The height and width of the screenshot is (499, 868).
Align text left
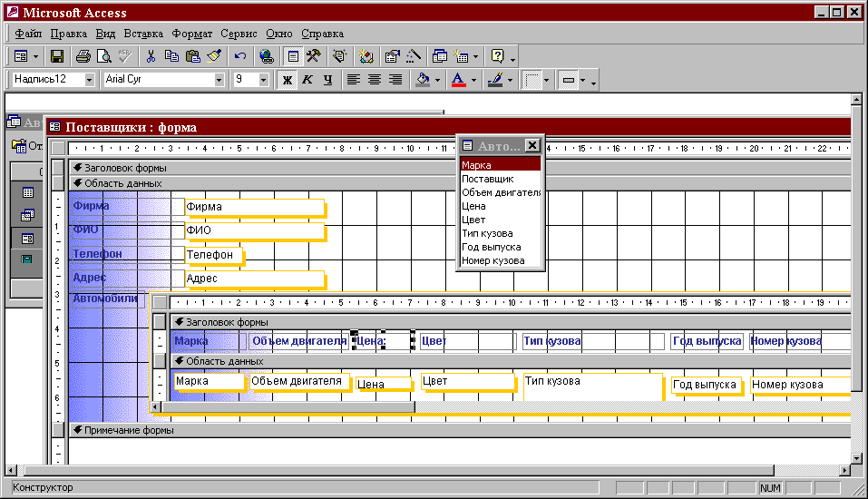point(353,80)
